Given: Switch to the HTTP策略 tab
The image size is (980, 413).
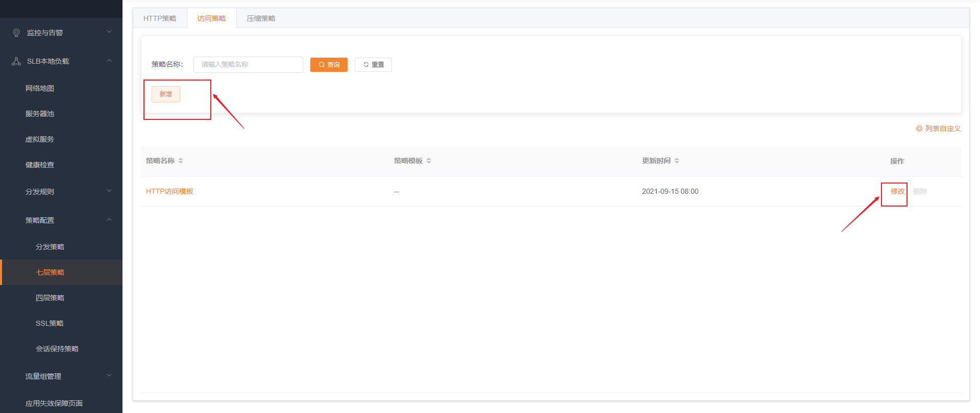Looking at the screenshot, I should [160, 18].
